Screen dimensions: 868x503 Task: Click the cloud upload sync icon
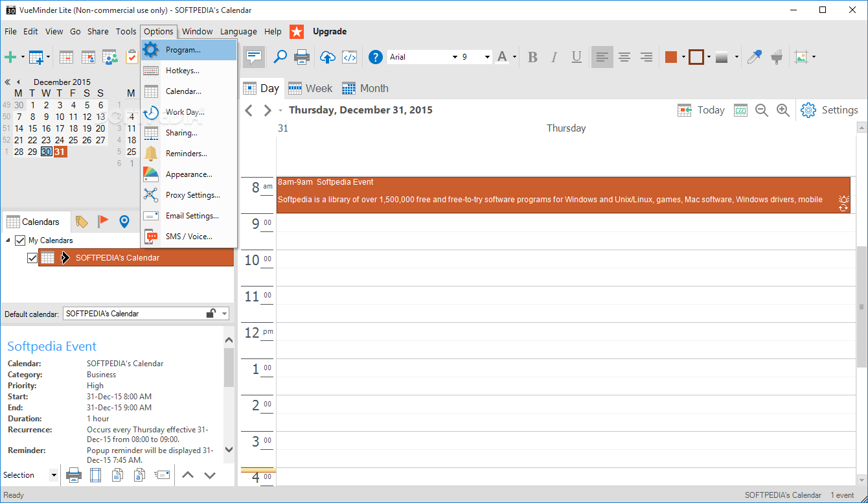(328, 57)
